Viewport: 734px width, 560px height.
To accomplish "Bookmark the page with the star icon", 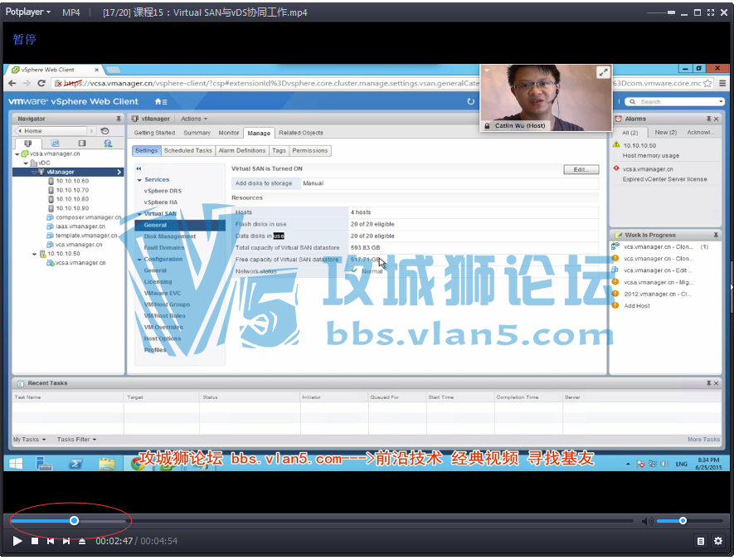I will tap(707, 83).
